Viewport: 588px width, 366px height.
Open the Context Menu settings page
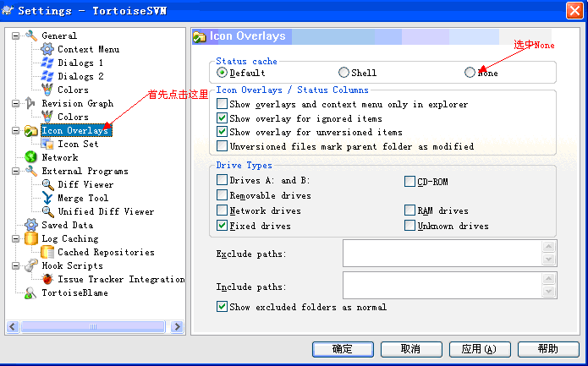coord(89,49)
